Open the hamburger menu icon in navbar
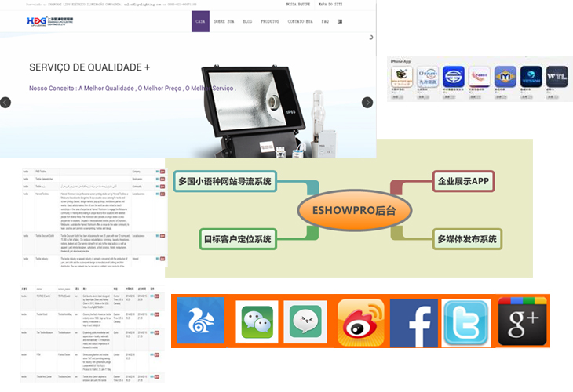573x392 pixels. [340, 21]
